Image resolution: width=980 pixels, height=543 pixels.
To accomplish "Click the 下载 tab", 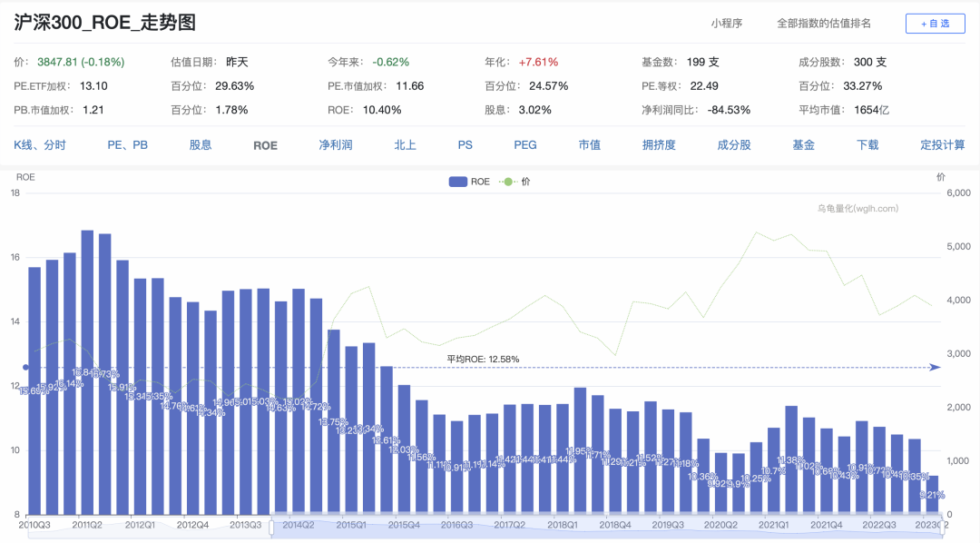I will point(867,145).
